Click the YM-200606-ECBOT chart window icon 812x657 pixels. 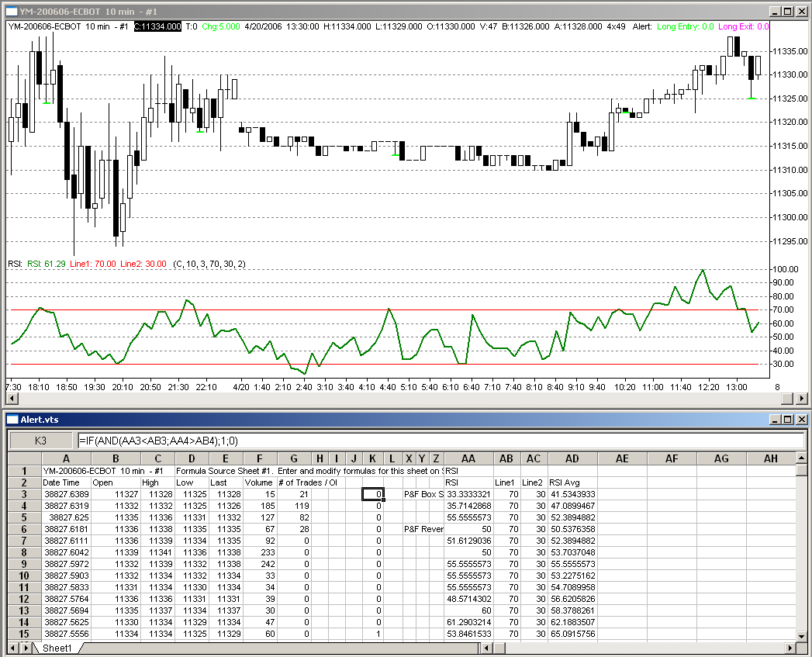pos(11,12)
